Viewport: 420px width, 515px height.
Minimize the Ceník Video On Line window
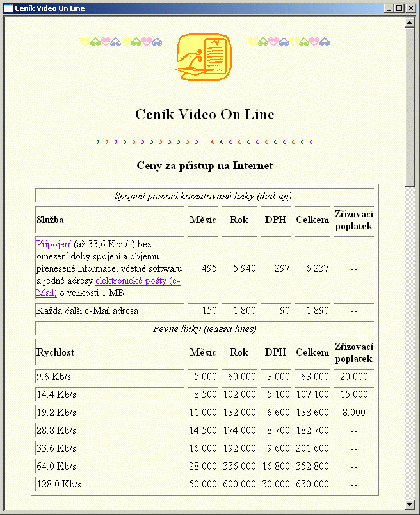tap(389, 8)
